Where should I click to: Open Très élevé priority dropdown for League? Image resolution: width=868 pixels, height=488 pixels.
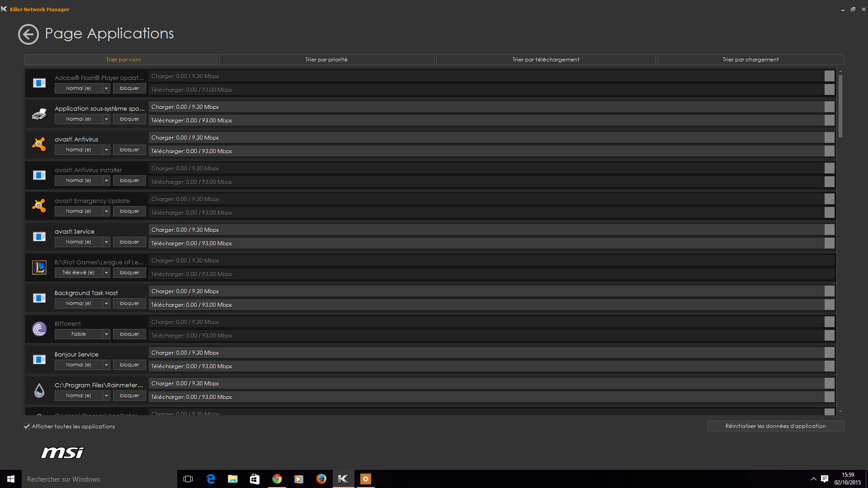pyautogui.click(x=106, y=273)
